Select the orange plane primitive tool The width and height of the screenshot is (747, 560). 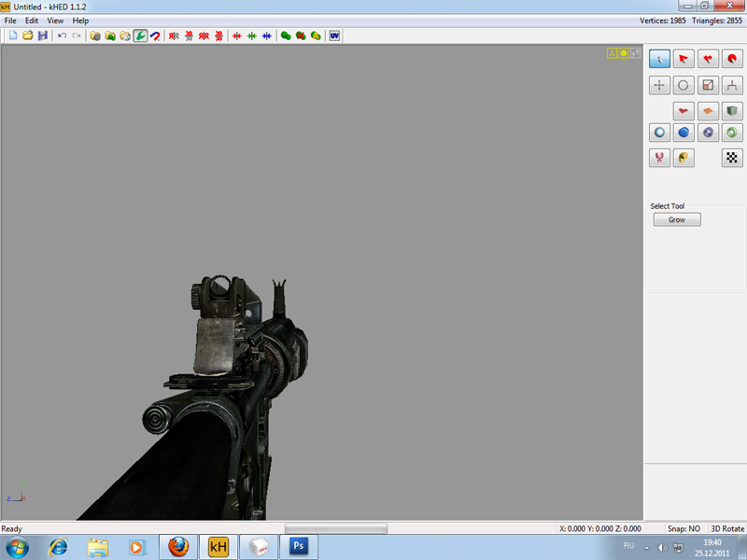(708, 111)
